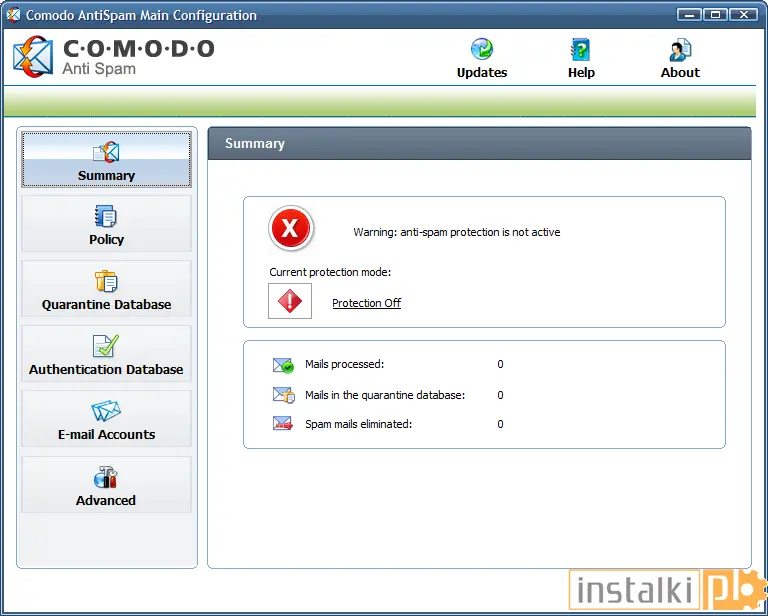Click the Mails processed envelope icon
Viewport: 768px width, 616px height.
(283, 365)
